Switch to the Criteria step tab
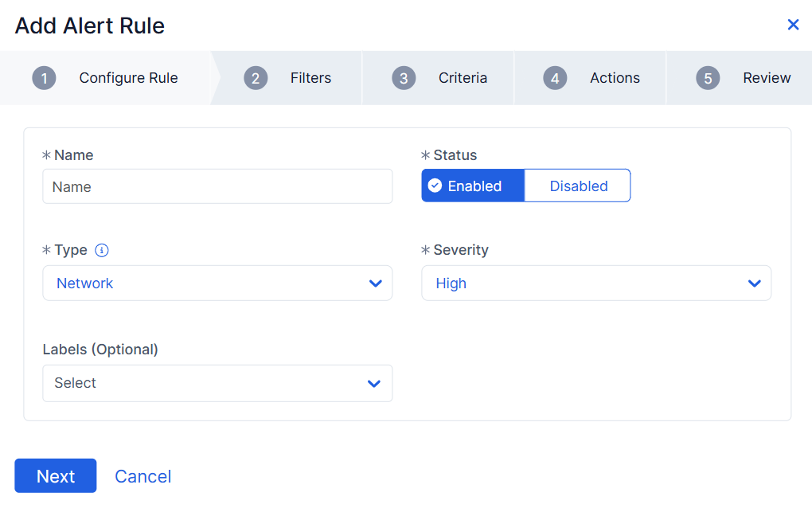Image resolution: width=812 pixels, height=512 pixels. [x=463, y=78]
